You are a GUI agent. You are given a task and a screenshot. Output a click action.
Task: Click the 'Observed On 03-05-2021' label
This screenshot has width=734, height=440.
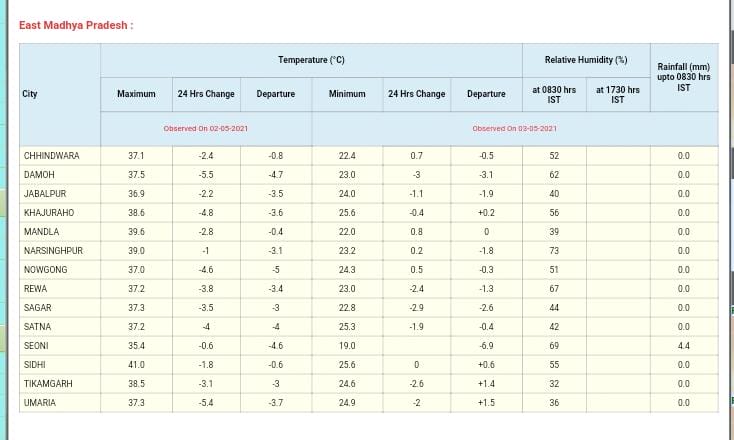click(514, 129)
